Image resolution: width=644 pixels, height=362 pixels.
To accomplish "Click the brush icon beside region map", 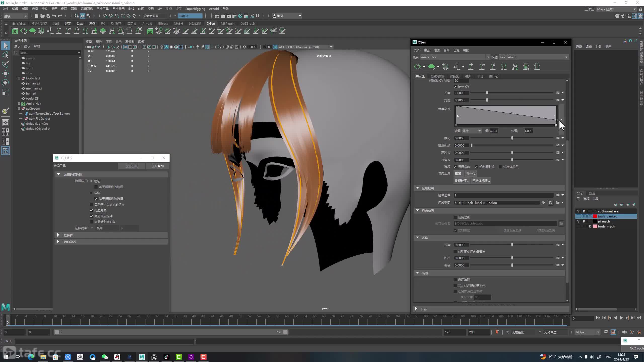I will click(x=544, y=203).
